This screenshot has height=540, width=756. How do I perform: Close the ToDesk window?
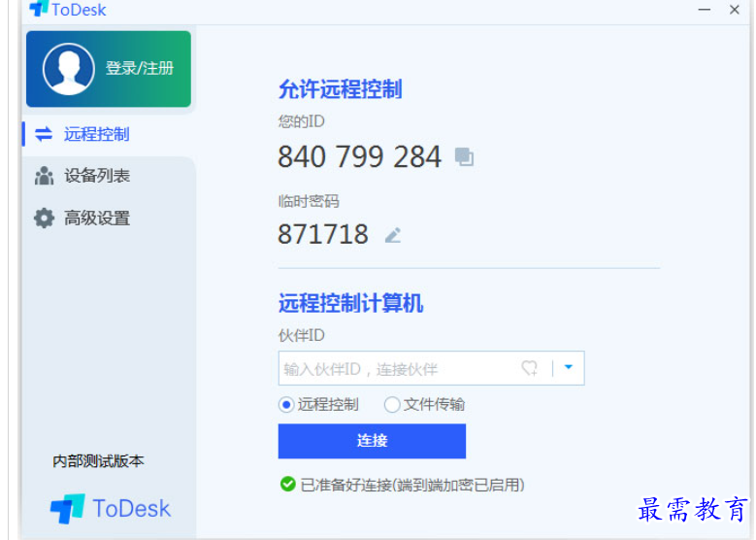tap(735, 10)
